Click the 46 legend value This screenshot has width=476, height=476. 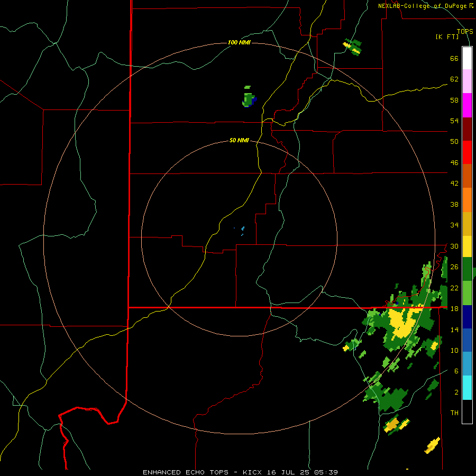coord(454,163)
